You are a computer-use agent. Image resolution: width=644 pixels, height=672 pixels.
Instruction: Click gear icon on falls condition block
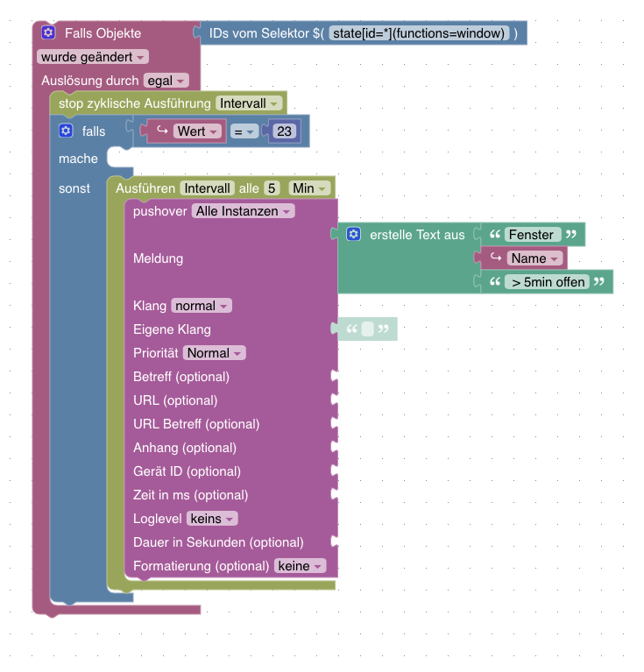pyautogui.click(x=66, y=131)
